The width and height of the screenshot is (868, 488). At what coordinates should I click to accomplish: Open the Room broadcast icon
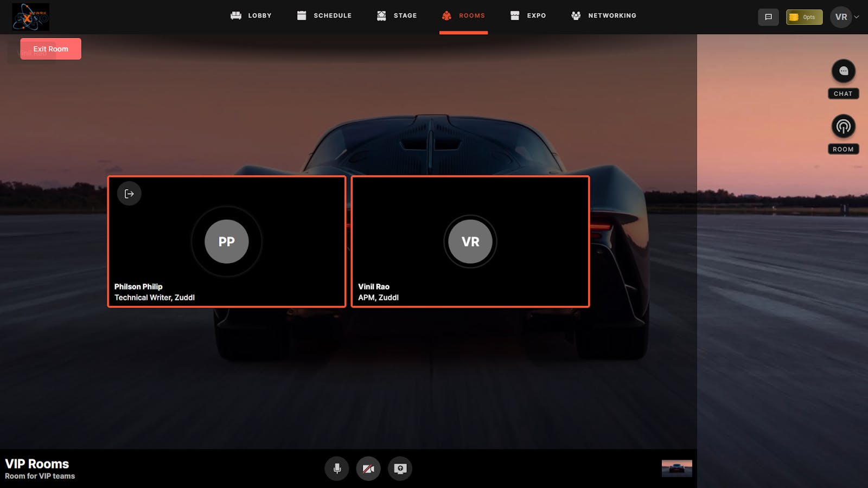[843, 126]
